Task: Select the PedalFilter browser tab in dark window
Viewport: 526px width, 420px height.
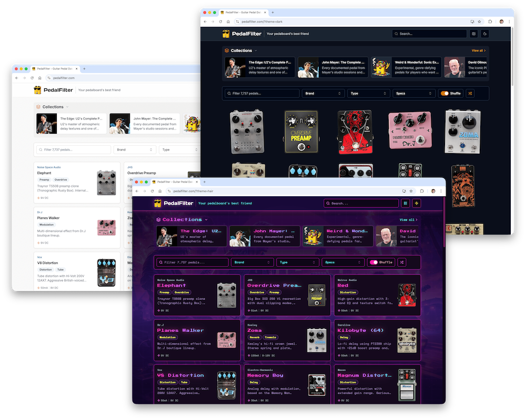Action: [x=245, y=12]
